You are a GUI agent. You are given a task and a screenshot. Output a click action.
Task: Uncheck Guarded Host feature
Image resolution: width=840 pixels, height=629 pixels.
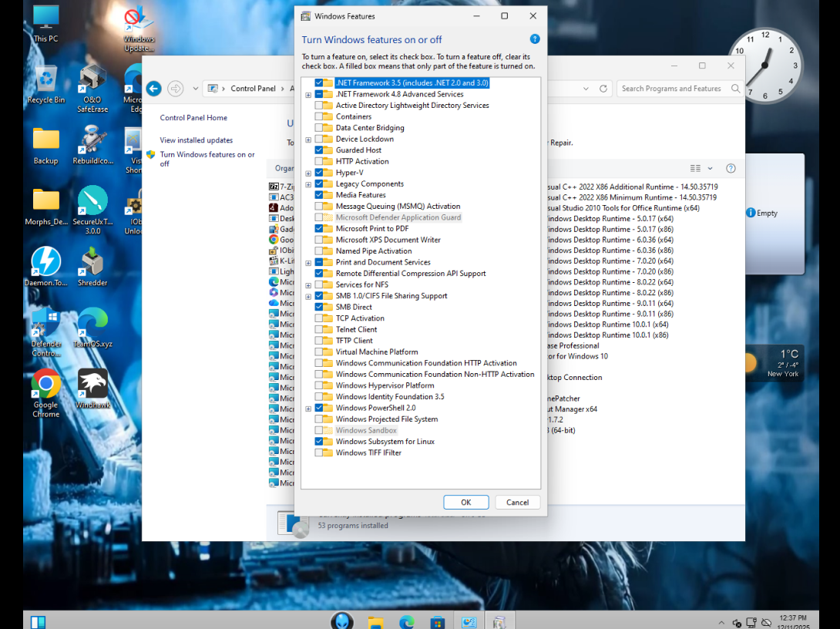tap(319, 150)
